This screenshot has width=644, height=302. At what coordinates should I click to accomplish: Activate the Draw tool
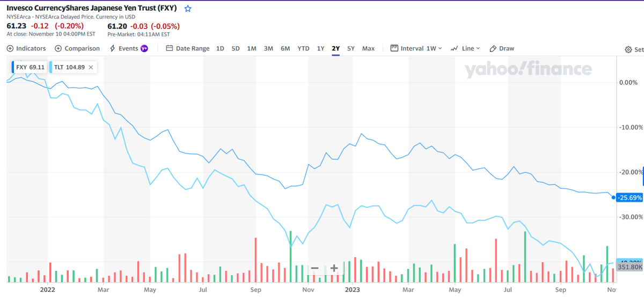coord(502,48)
